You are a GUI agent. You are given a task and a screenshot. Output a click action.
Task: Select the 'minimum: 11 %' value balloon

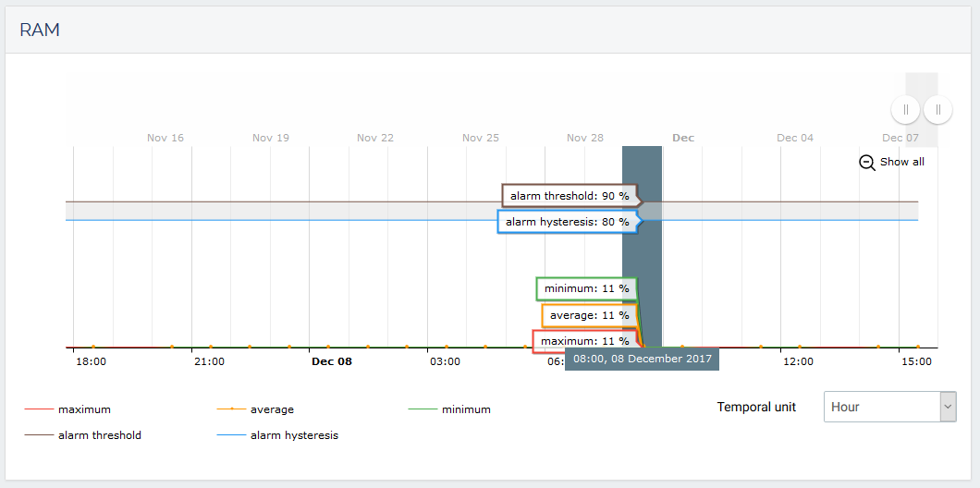point(586,288)
